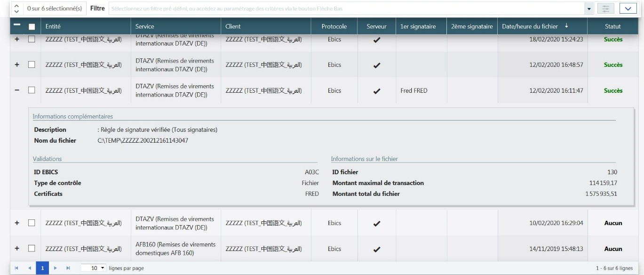The width and height of the screenshot is (644, 275).
Task: Collapse all rows with header minus icon
Action: 17,26
